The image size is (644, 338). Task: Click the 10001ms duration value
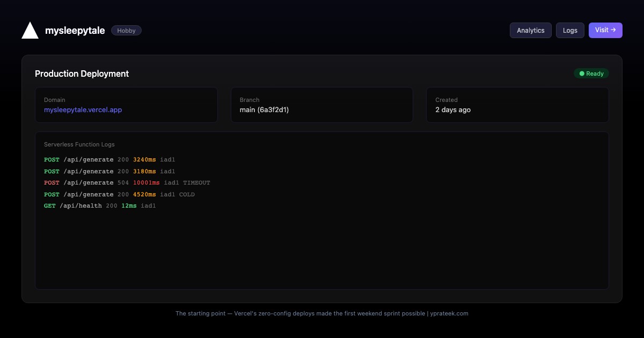pos(147,183)
